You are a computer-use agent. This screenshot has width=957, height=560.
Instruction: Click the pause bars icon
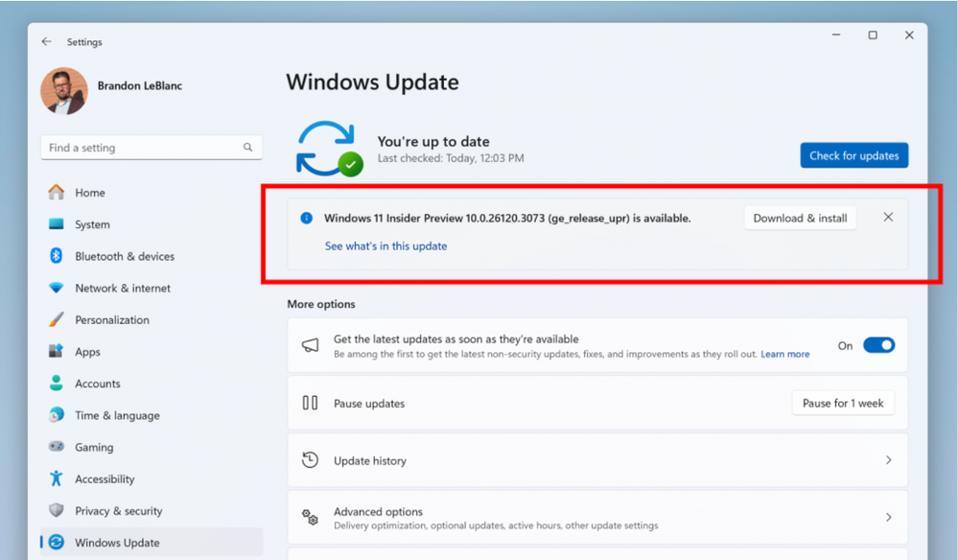pos(310,403)
